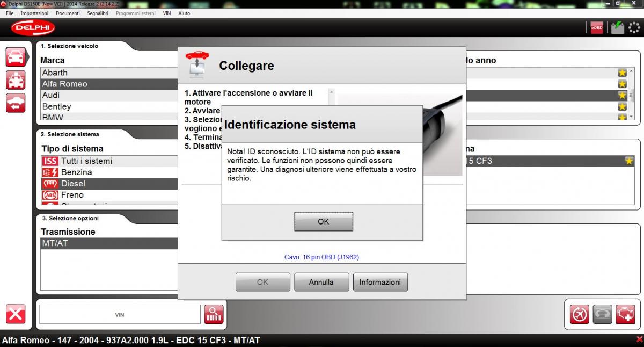Toggle the topmost favorite star in year list

(x=622, y=73)
